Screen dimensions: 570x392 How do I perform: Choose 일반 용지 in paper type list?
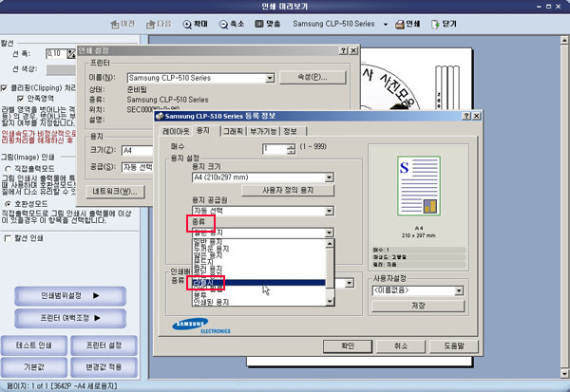point(258,242)
